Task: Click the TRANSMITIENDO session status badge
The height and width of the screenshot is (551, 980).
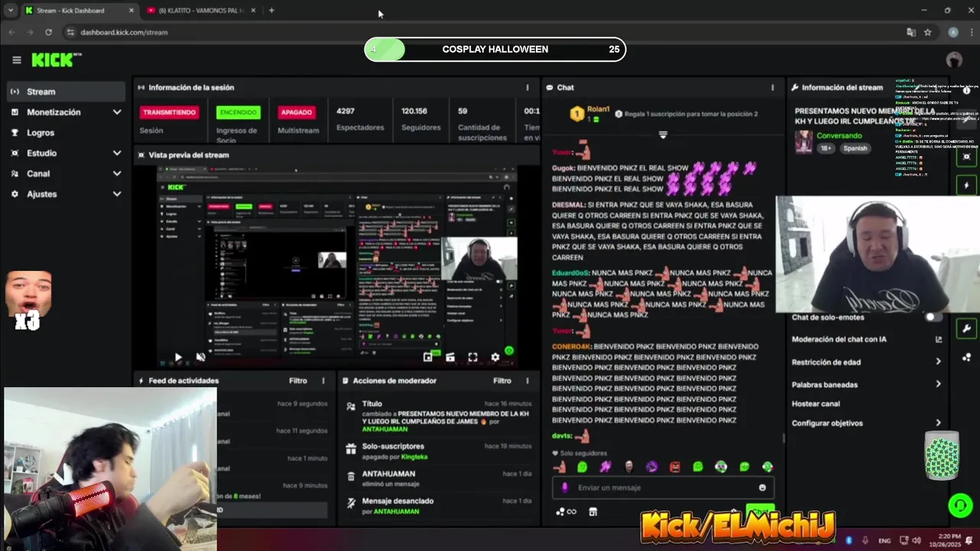Action: (169, 112)
